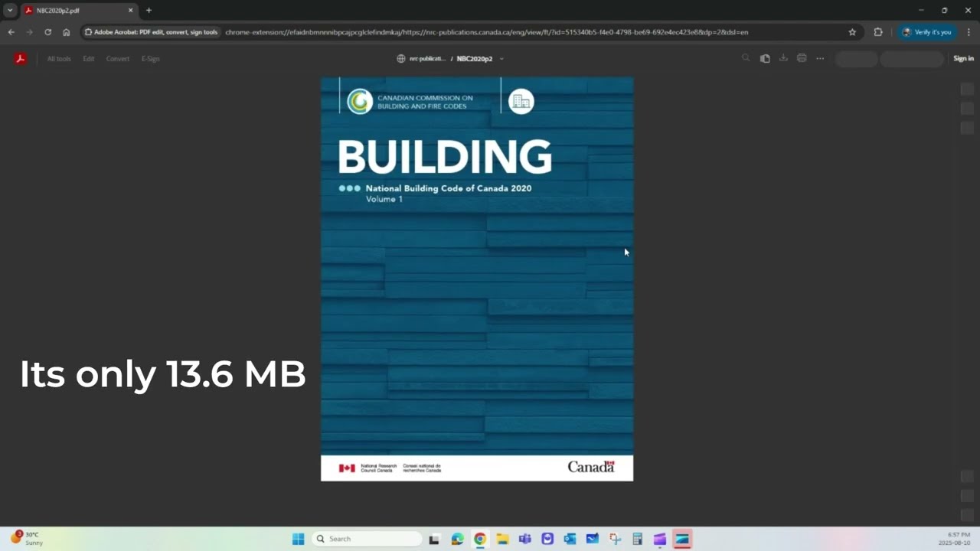Image resolution: width=980 pixels, height=551 pixels.
Task: Click the print icon in Acrobat toolbar
Action: (802, 58)
